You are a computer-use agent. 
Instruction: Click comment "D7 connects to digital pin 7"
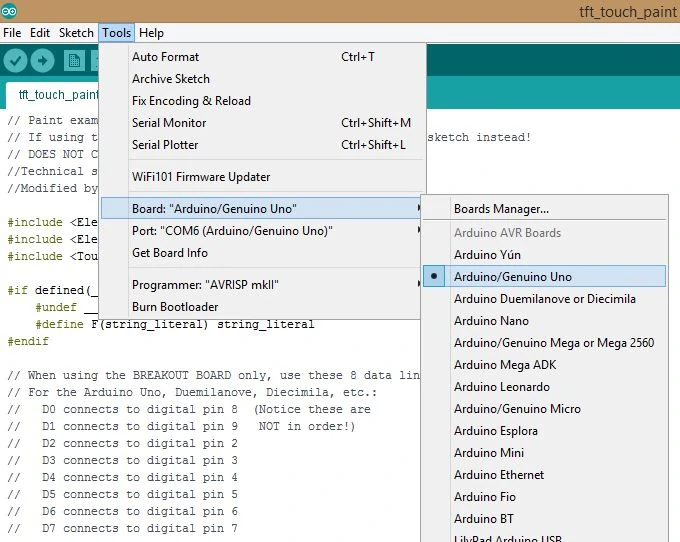point(140,529)
